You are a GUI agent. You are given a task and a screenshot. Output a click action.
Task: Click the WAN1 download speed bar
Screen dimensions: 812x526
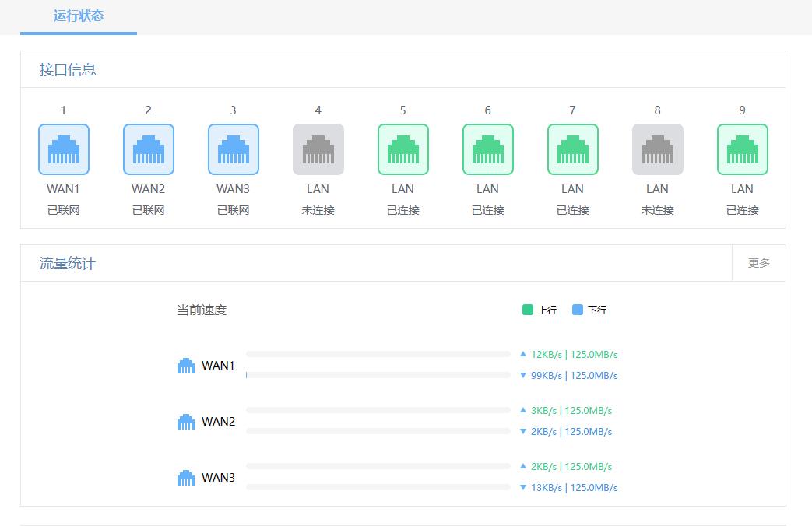tap(378, 375)
